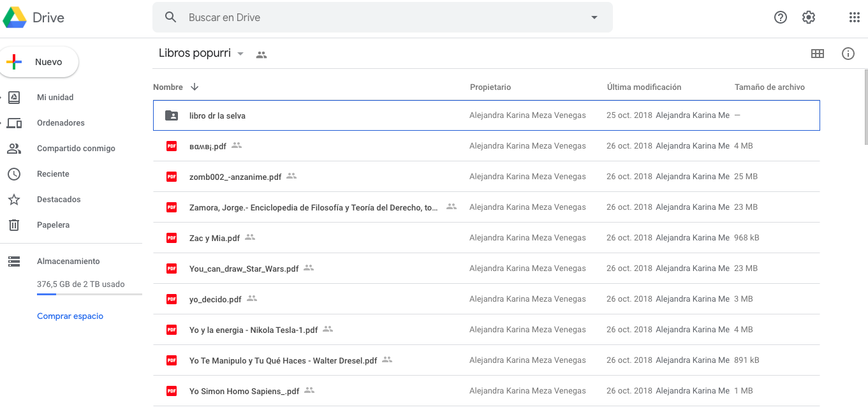868x412 pixels.
Task: Click the Papelera trash icon
Action: point(14,225)
